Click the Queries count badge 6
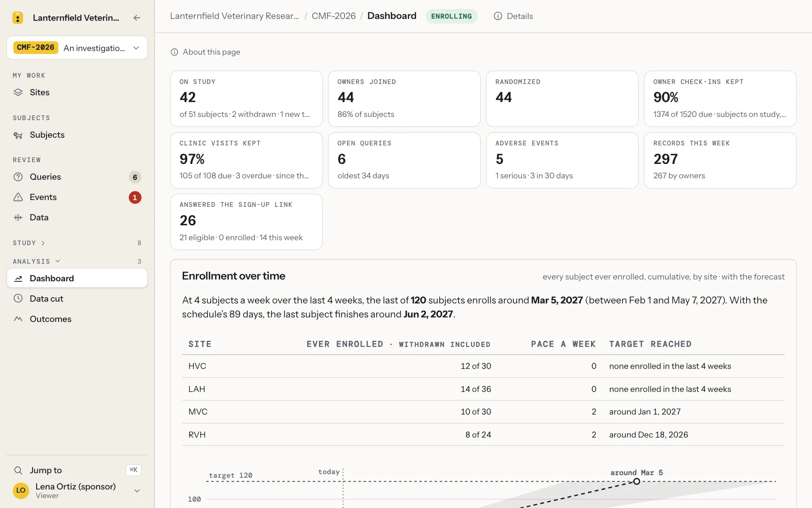812x508 pixels. 135,177
